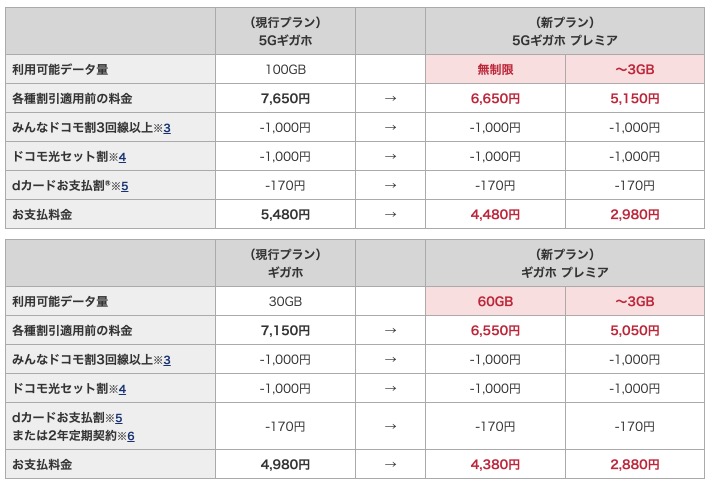Image resolution: width=713 pixels, height=486 pixels.
Task: Open footnote ※3 link in 5Gギガホ table
Action: click(165, 127)
